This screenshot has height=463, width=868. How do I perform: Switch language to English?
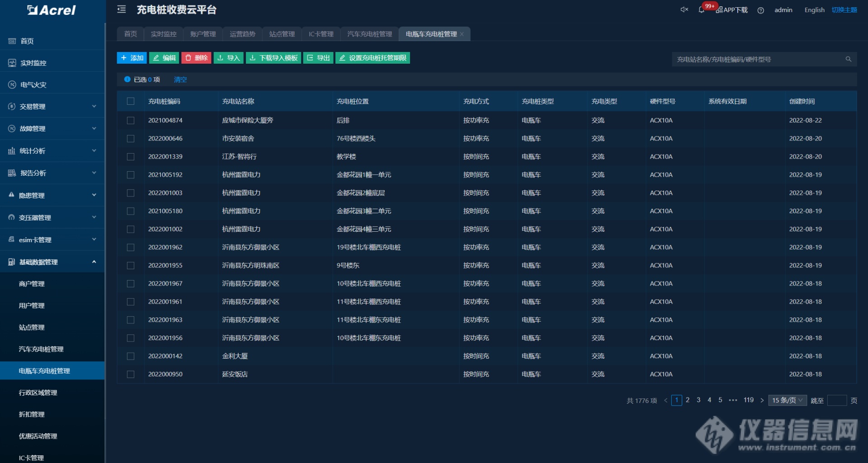click(x=814, y=10)
